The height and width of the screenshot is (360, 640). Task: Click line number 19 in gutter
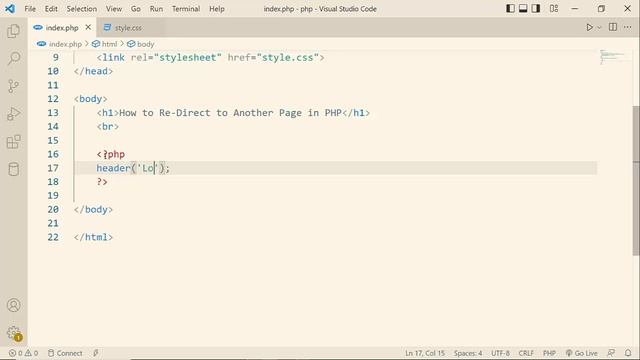pyautogui.click(x=53, y=196)
